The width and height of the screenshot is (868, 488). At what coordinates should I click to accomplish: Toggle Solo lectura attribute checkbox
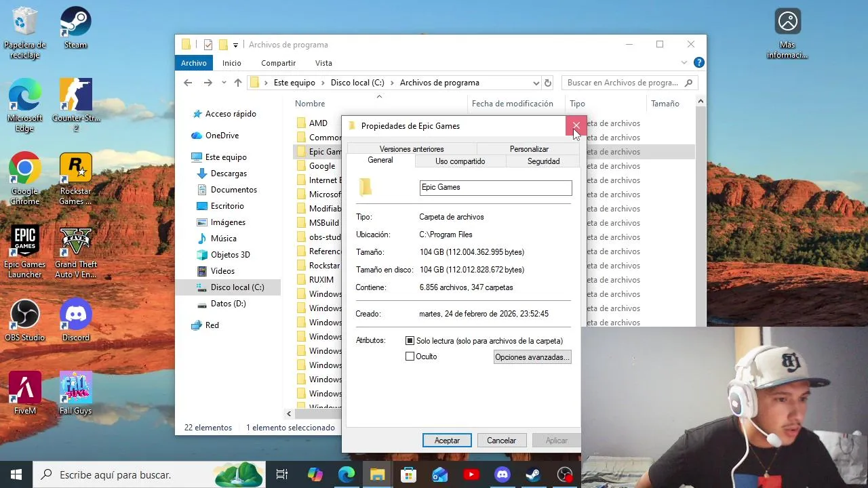[410, 341]
